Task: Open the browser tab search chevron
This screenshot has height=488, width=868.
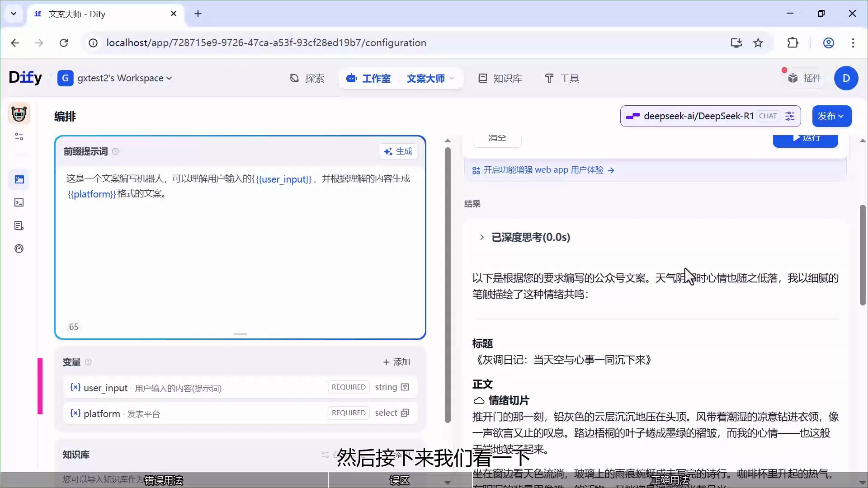Action: 14,14
